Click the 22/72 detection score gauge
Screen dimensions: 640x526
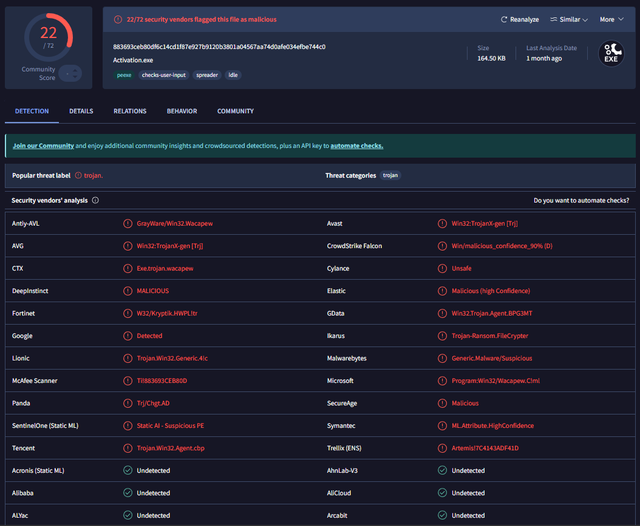(x=49, y=37)
